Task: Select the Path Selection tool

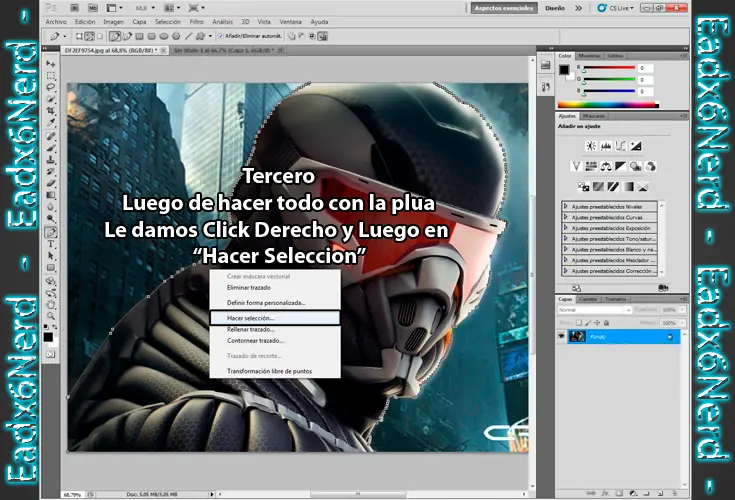Action: (51, 256)
